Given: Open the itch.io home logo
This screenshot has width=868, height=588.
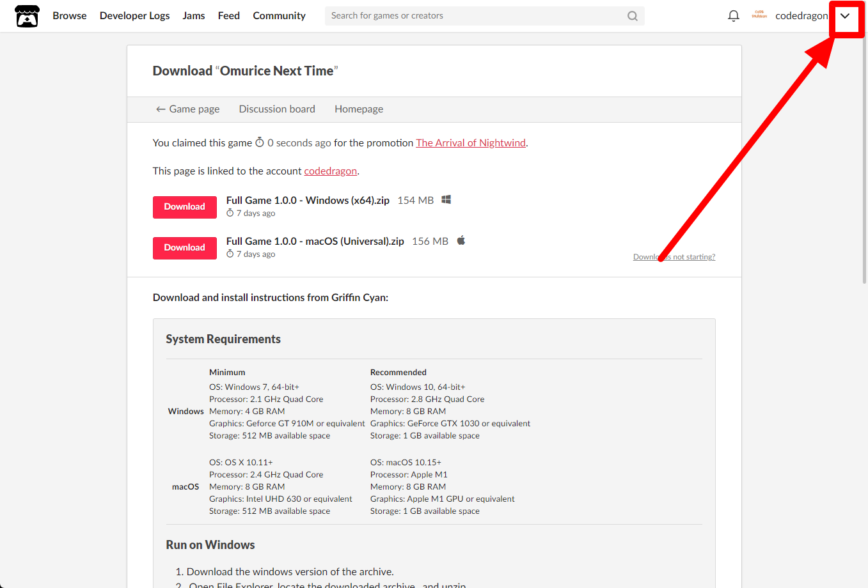Looking at the screenshot, I should point(27,16).
